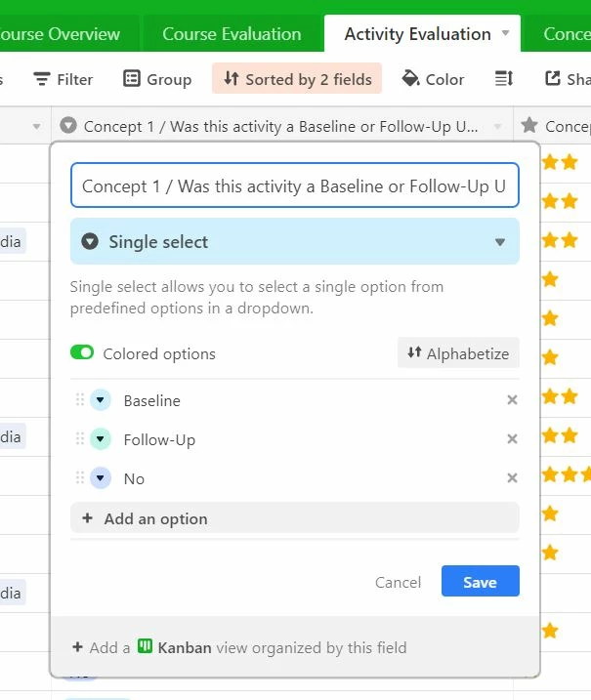Save the field changes

click(481, 581)
